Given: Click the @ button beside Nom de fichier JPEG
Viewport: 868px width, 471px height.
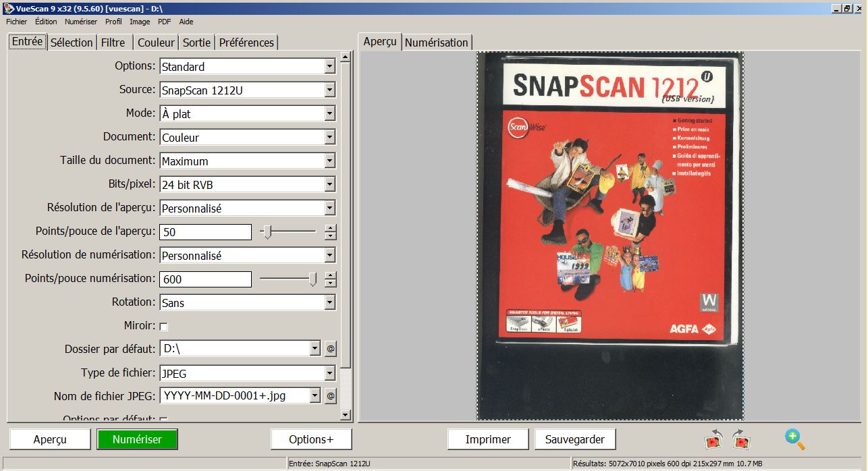Looking at the screenshot, I should click(331, 396).
